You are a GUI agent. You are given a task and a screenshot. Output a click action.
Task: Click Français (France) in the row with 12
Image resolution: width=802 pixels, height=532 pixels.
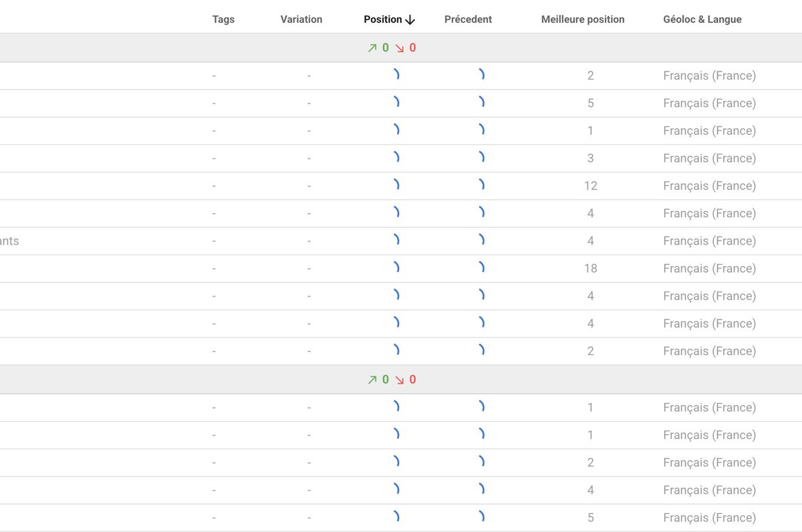click(710, 186)
